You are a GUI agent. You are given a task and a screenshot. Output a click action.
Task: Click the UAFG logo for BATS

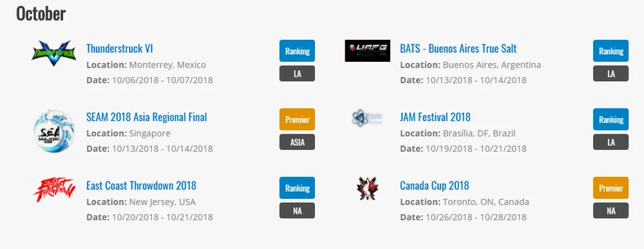click(x=367, y=51)
